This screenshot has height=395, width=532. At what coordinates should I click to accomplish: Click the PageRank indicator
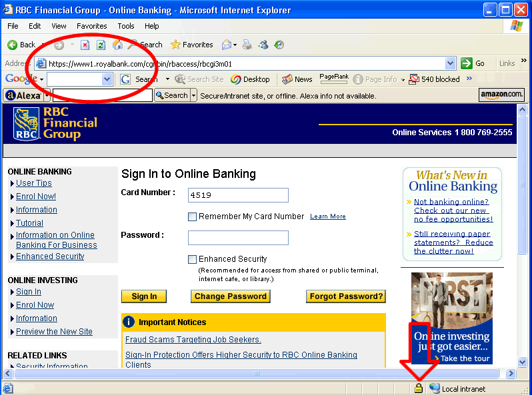pos(334,79)
